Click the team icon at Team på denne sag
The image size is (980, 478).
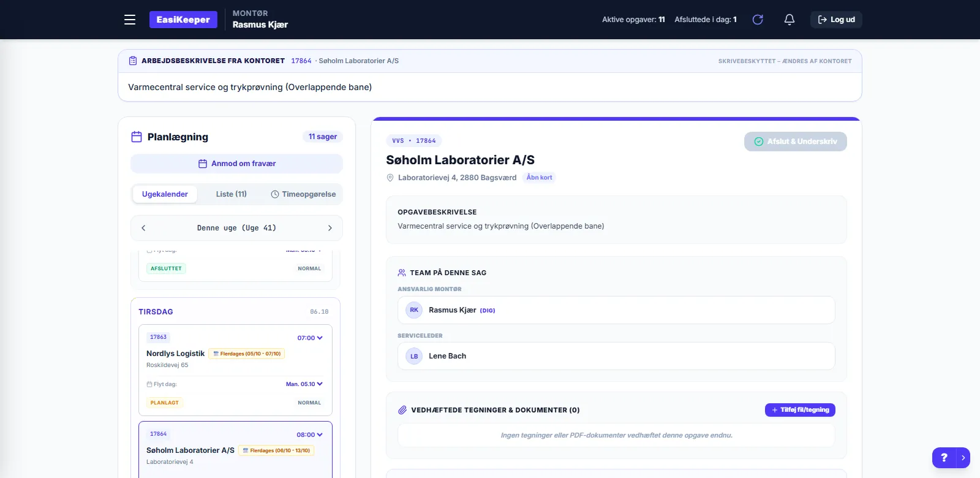(402, 273)
